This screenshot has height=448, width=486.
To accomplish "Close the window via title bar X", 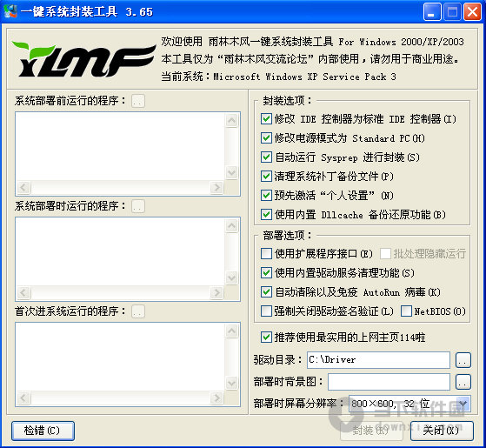I will tap(472, 12).
